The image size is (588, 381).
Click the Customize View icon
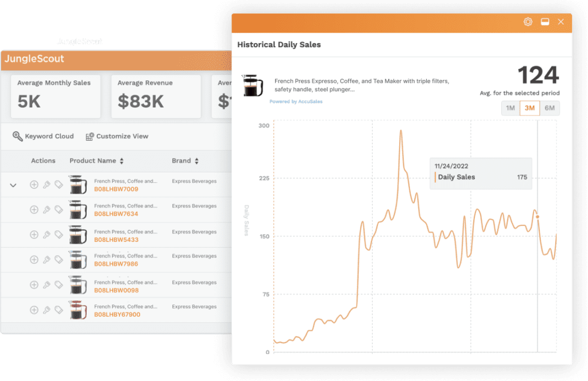click(x=90, y=136)
